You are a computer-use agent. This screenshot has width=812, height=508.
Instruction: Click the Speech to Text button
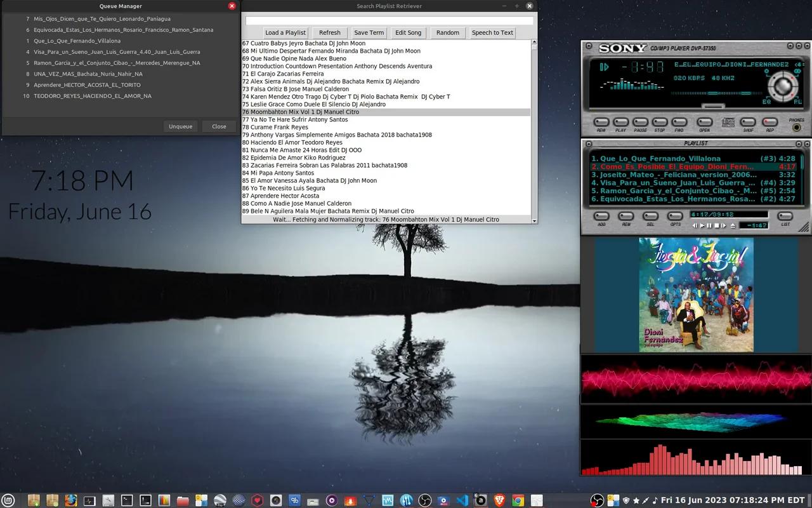492,33
